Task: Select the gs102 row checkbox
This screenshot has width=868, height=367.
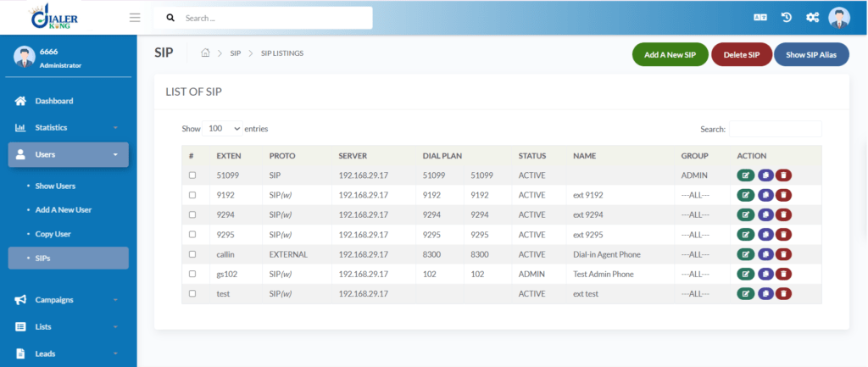Action: coord(192,274)
